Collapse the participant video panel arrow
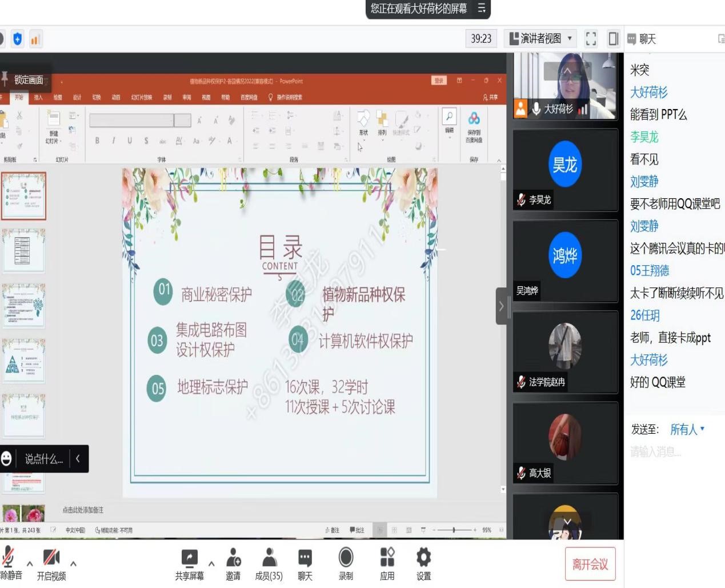 [501, 306]
